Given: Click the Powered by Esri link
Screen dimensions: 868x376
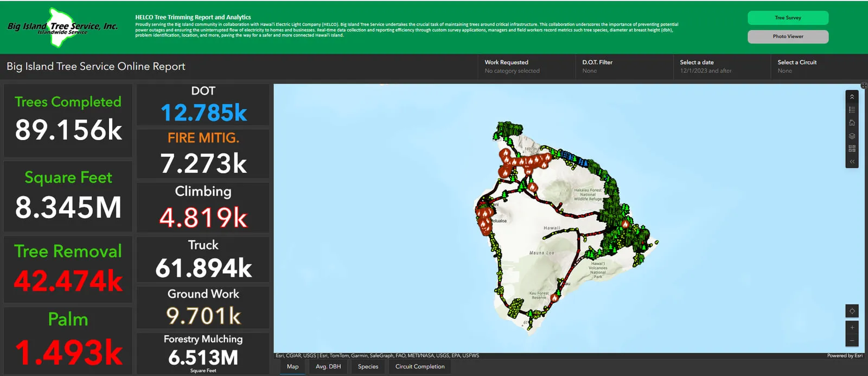Looking at the screenshot, I should tap(845, 356).
